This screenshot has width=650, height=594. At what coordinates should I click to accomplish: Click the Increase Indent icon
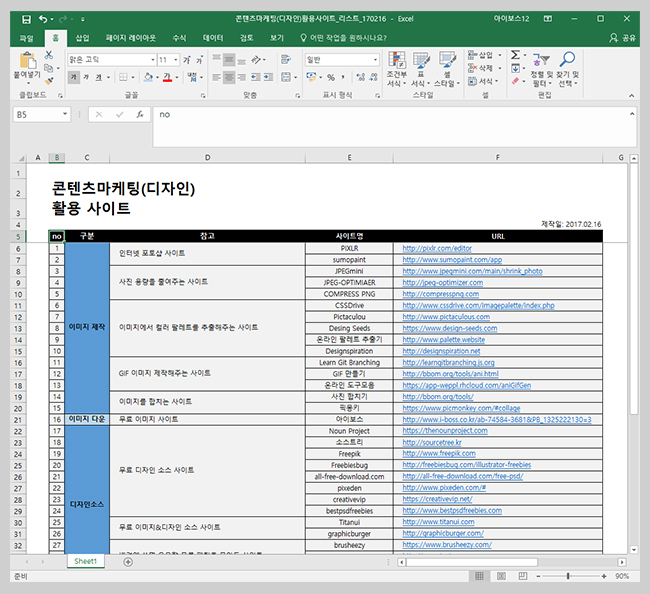point(268,78)
